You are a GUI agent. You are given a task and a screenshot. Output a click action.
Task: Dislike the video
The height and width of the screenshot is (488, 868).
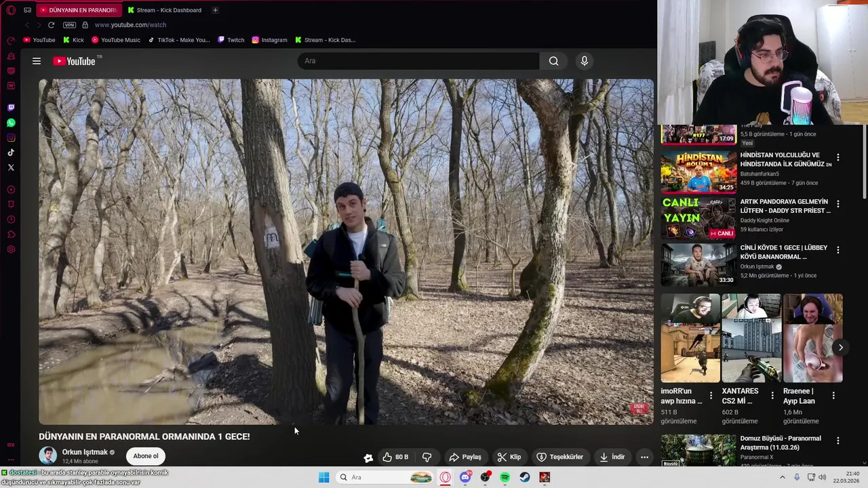(x=427, y=457)
